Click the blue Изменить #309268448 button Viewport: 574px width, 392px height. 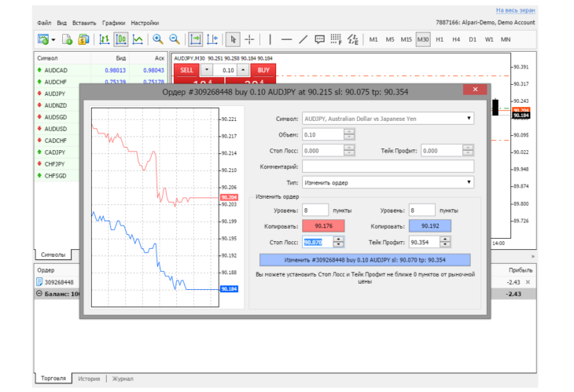(365, 260)
